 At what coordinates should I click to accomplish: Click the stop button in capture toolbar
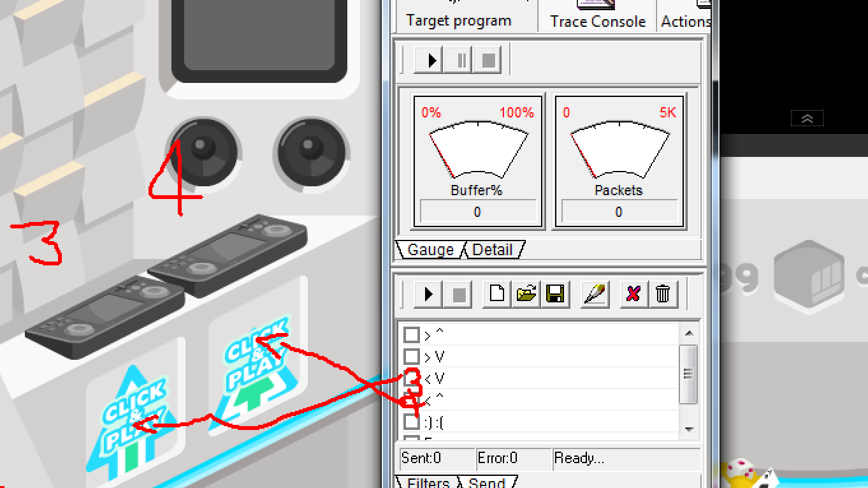tap(488, 61)
